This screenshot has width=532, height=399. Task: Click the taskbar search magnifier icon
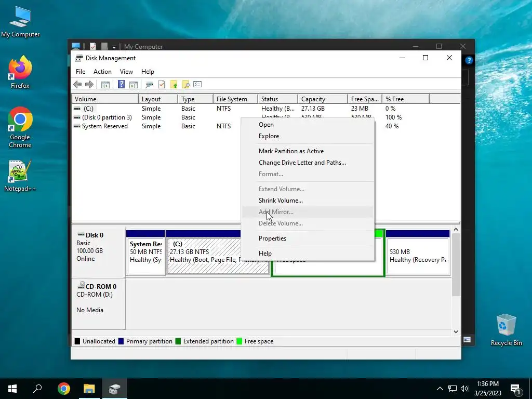37,389
